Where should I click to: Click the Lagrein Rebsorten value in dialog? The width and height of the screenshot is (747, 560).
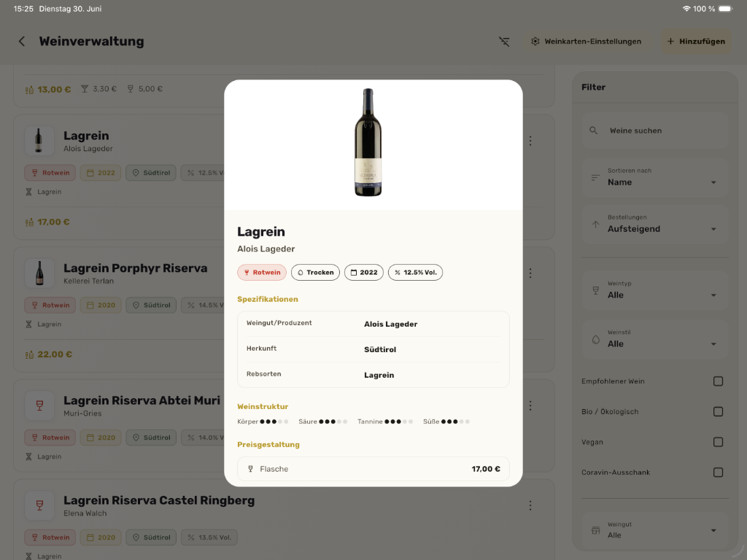(379, 376)
